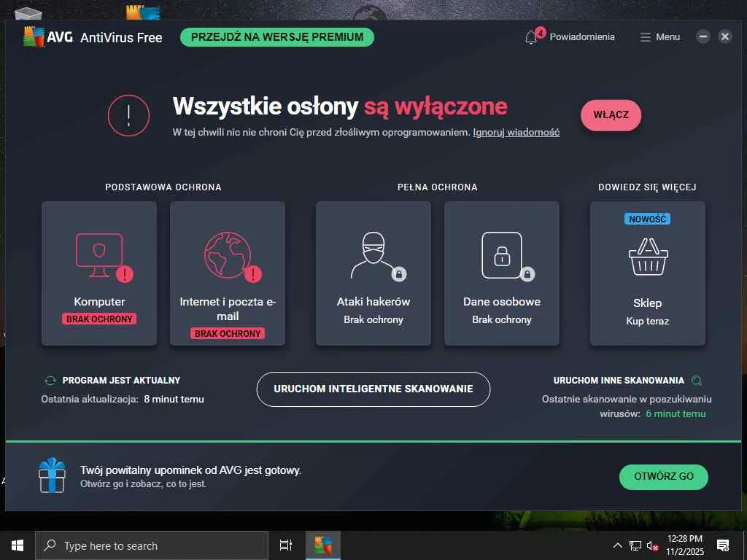Click the muted volume tray icon
This screenshot has width=747, height=560.
click(652, 545)
